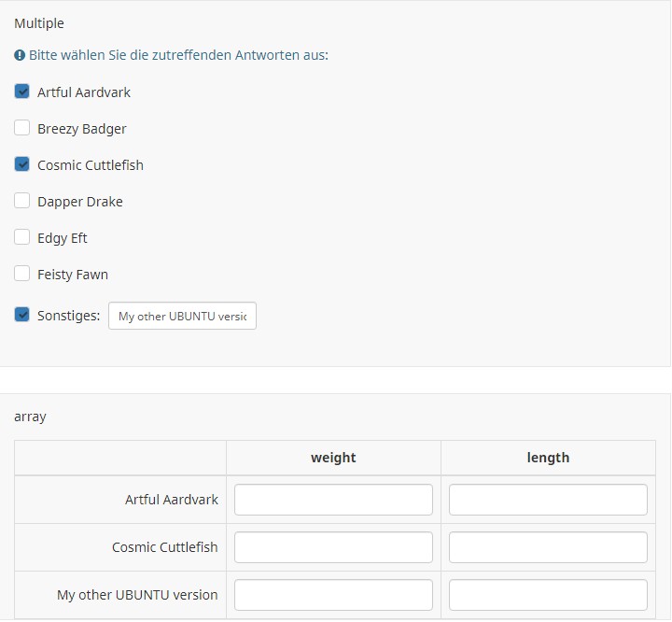Click the weight column header
This screenshot has height=622, width=672.
[333, 458]
